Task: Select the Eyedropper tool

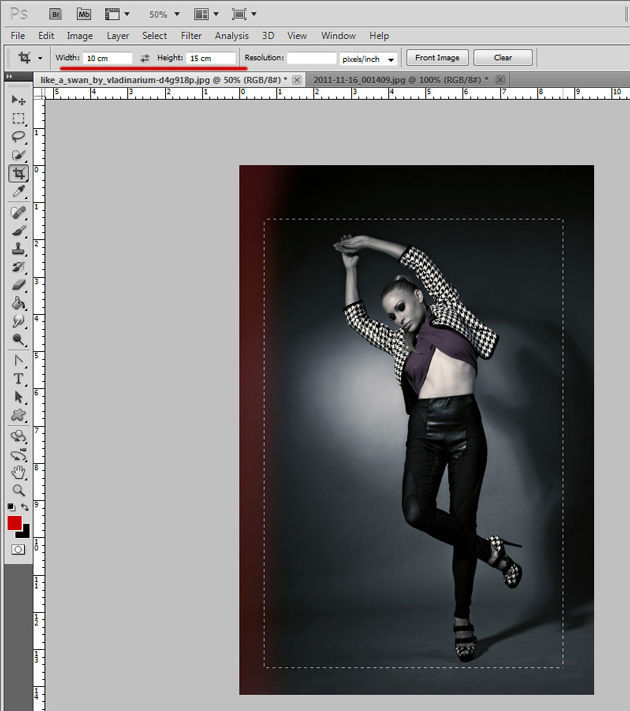Action: pyautogui.click(x=18, y=191)
